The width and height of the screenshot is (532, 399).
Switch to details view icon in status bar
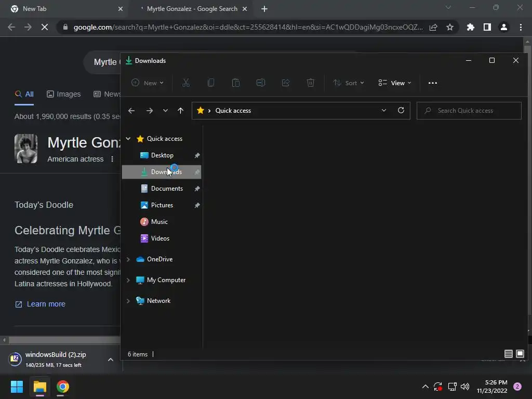(x=508, y=354)
